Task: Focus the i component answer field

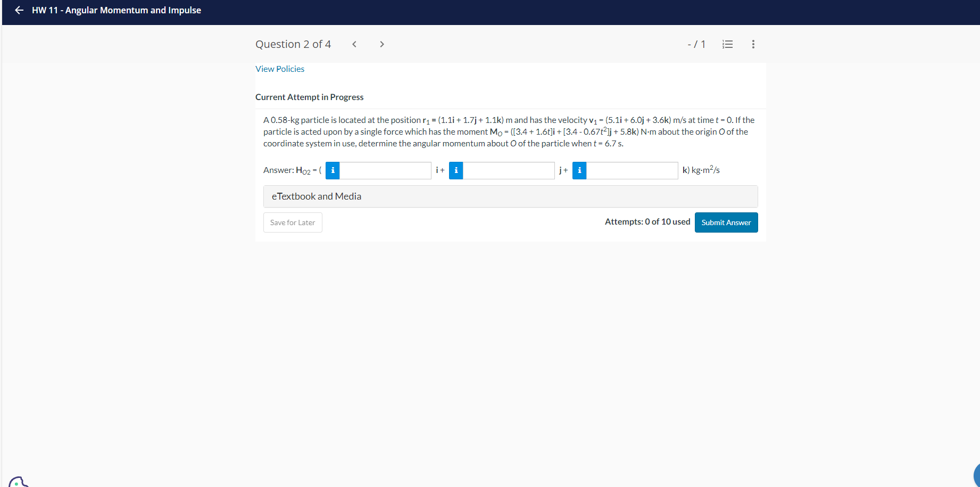Action: click(385, 170)
